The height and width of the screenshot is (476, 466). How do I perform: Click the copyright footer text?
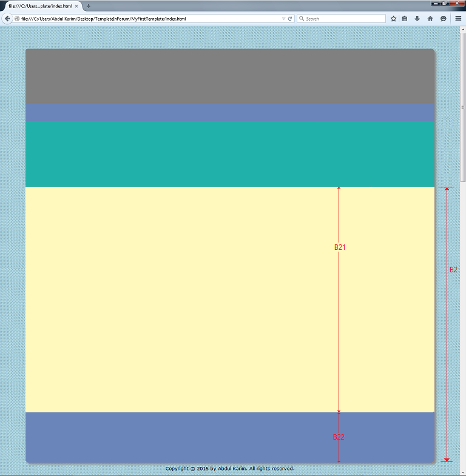[x=229, y=469]
